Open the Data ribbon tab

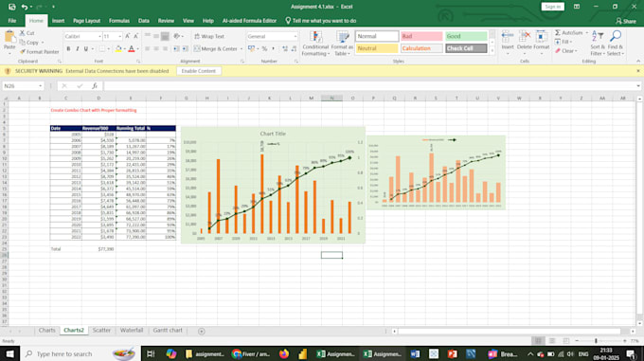(x=144, y=21)
